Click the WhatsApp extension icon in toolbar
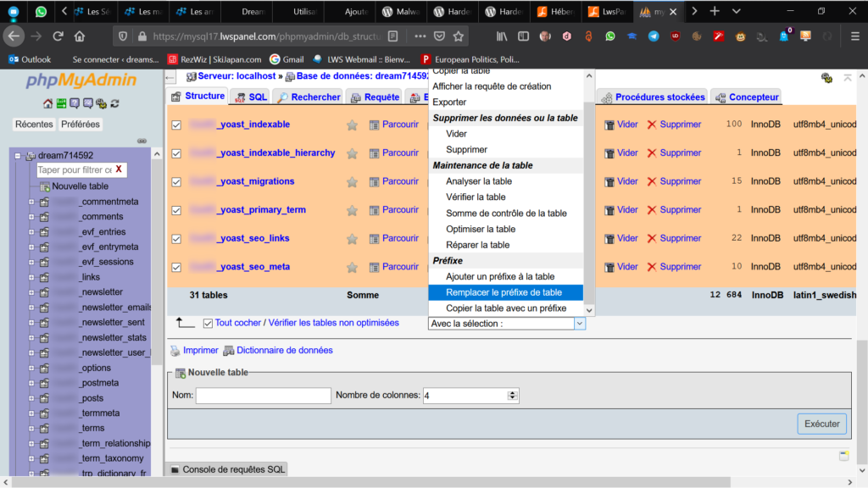Viewport: 868px width, 488px height. (x=610, y=36)
